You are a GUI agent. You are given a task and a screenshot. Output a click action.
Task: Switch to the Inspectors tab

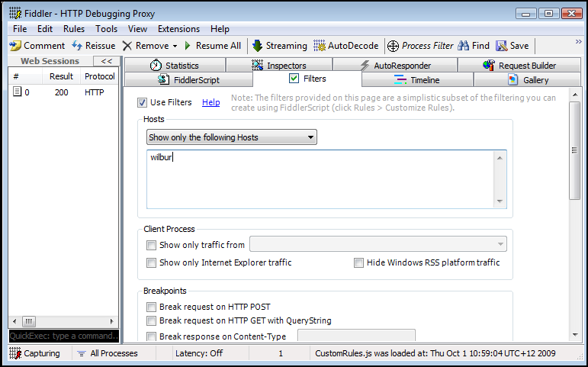(279, 66)
